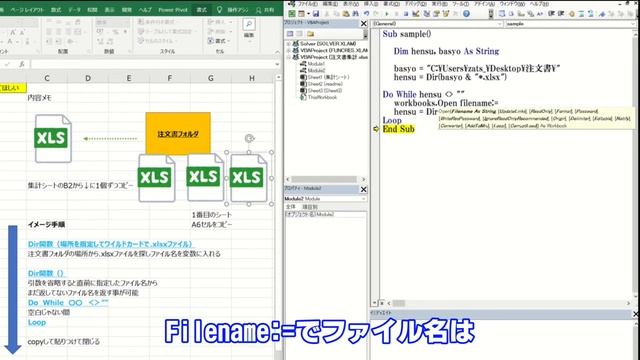Collapse the Excel ribbon with the chevron
Screen dimensions: 640x360
[x=278, y=52]
